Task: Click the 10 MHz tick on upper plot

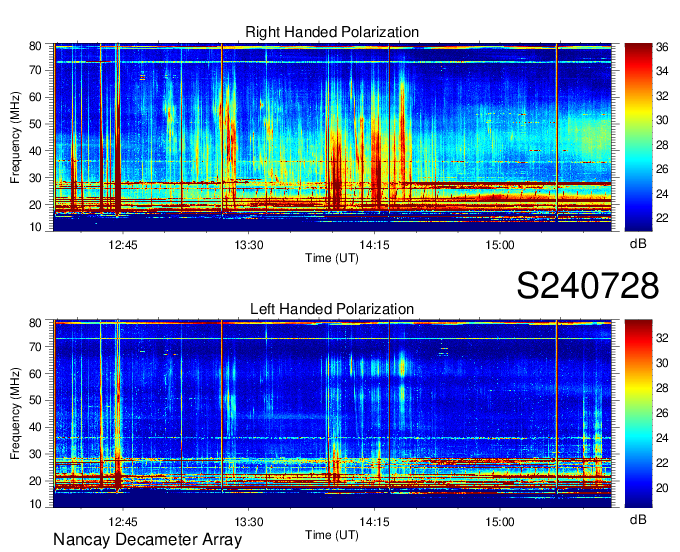Action: tap(35, 227)
